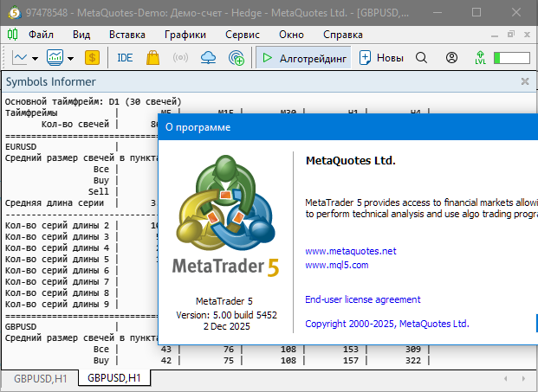This screenshot has width=538, height=392.
Task: Open the Файл menu
Action: [x=42, y=35]
